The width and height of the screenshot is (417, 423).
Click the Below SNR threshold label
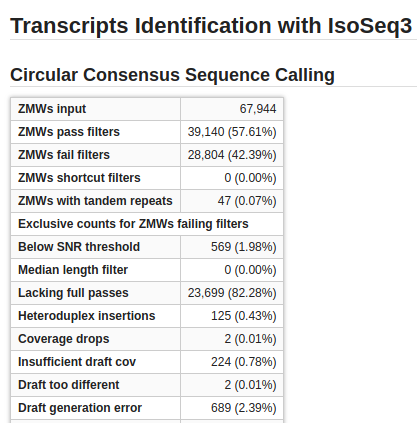(79, 247)
